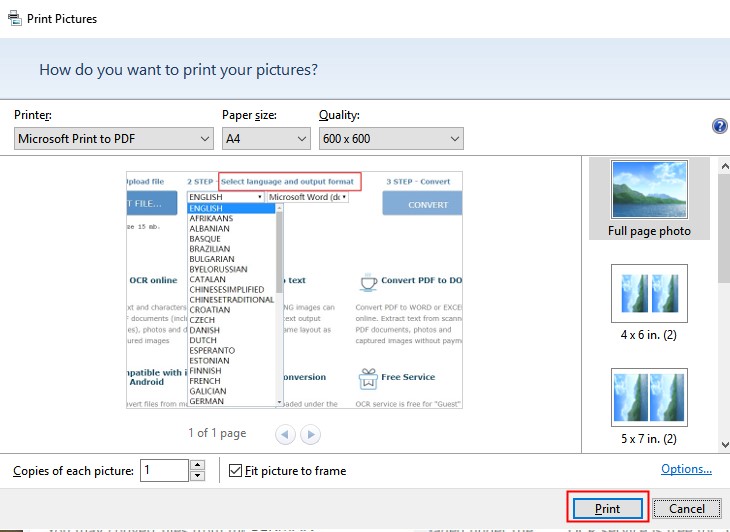The width and height of the screenshot is (730, 532).
Task: Click the copies of each picture field
Action: [x=163, y=470]
